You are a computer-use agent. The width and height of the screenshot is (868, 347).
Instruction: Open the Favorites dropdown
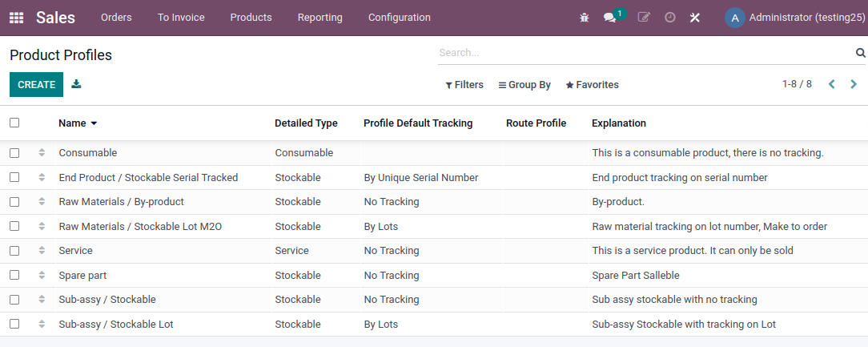coord(592,85)
